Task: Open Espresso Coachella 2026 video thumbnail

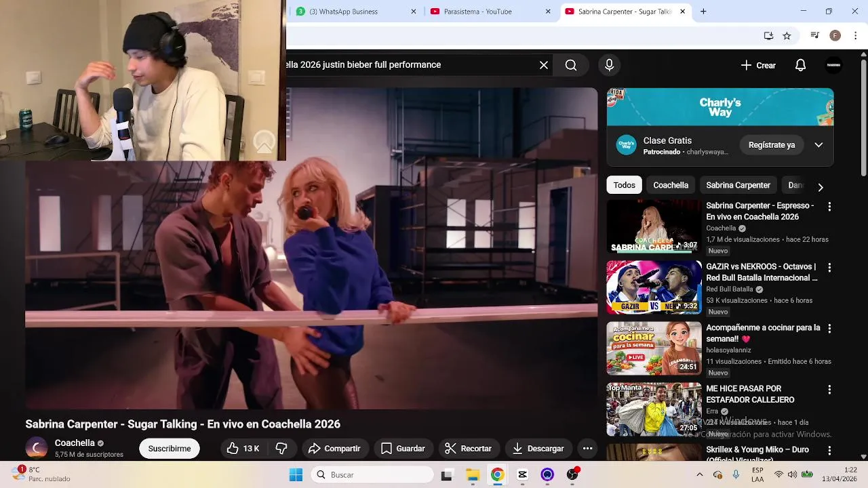Action: [x=654, y=226]
